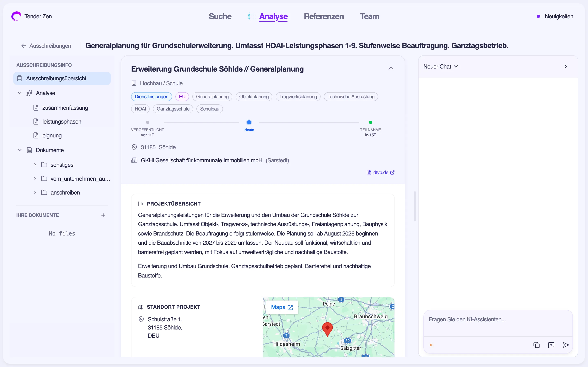Click the chart icon beside PROJEKTÜBERSICHT
Viewport: 588px width, 367px height.
pos(141,204)
